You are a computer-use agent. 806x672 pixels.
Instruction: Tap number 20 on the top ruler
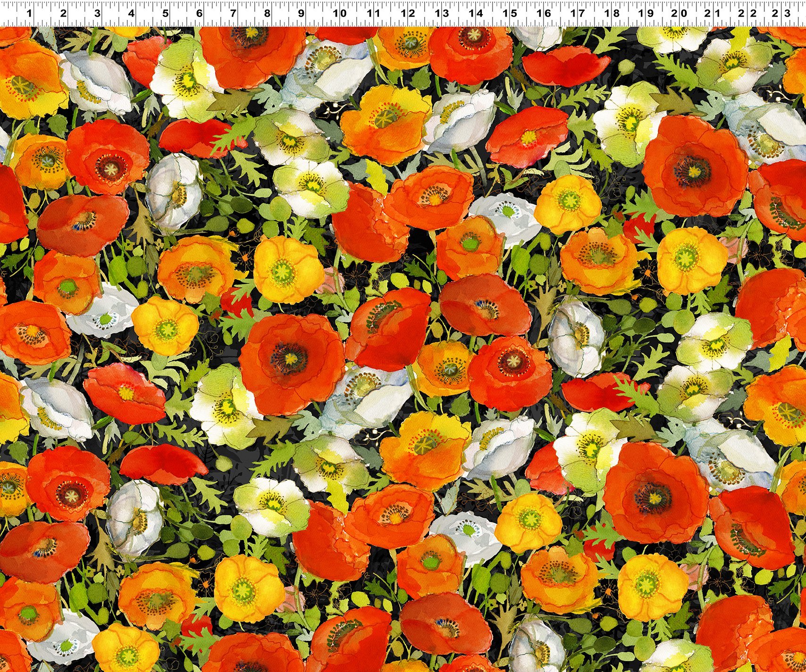682,14
